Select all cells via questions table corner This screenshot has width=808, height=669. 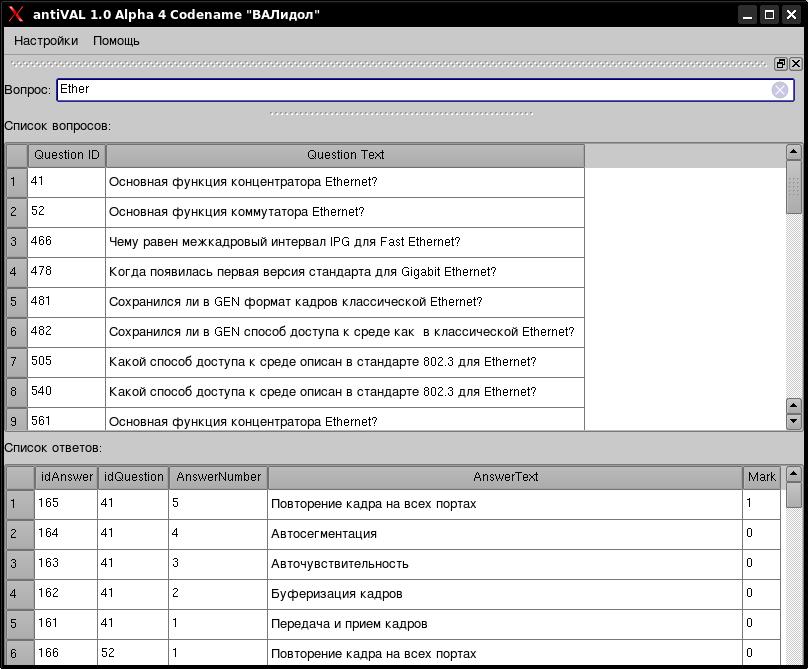coord(16,156)
